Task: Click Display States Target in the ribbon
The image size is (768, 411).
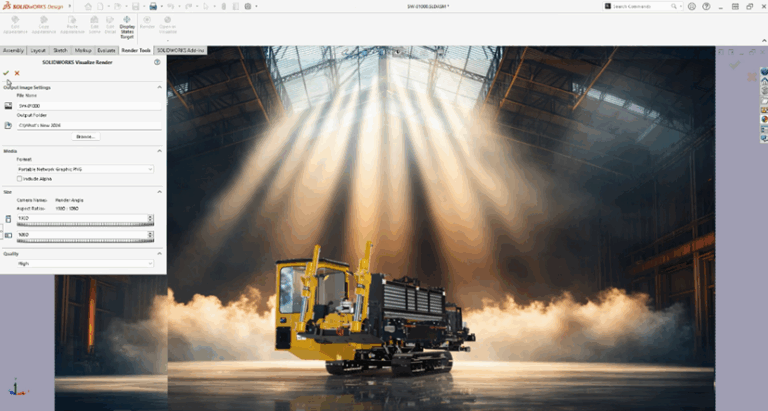Action: (127, 27)
